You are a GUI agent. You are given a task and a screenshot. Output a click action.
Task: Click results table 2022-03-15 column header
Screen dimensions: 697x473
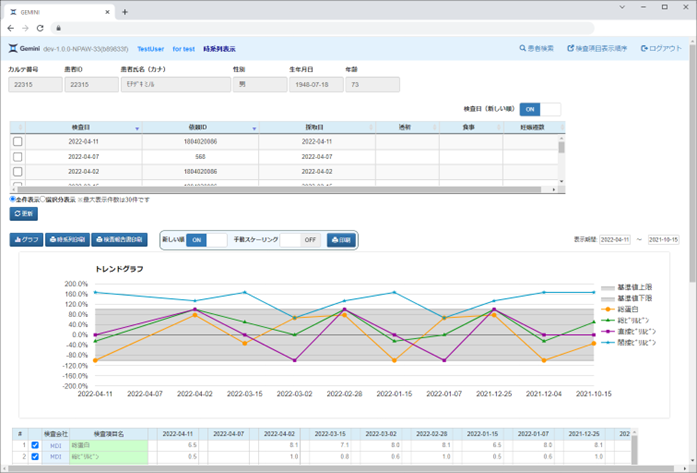330,434
